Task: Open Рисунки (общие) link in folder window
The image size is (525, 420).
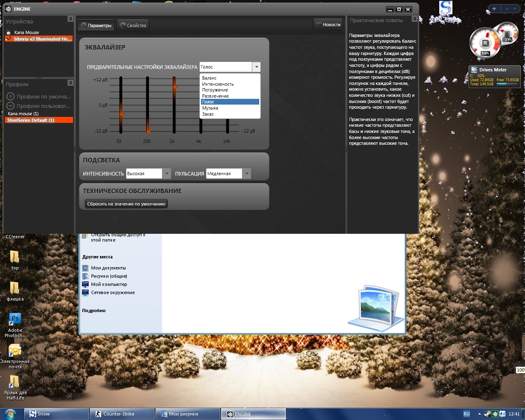Action: 109,276
